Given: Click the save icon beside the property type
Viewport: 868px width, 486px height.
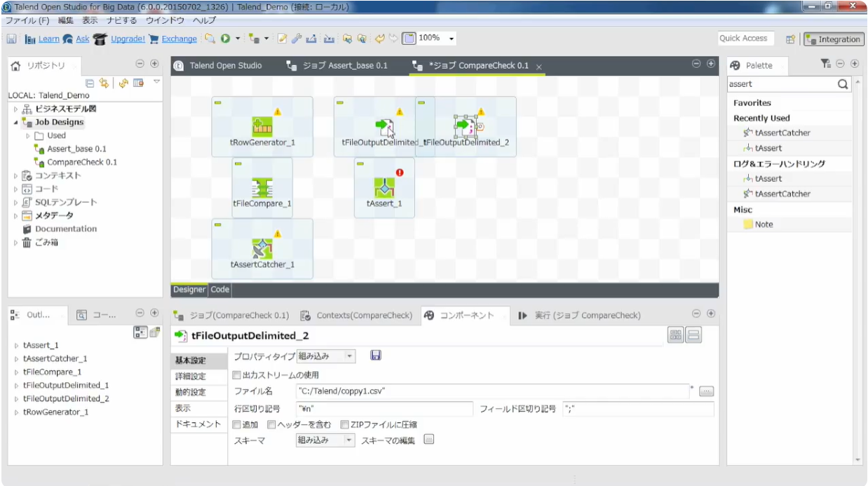Looking at the screenshot, I should pyautogui.click(x=376, y=356).
